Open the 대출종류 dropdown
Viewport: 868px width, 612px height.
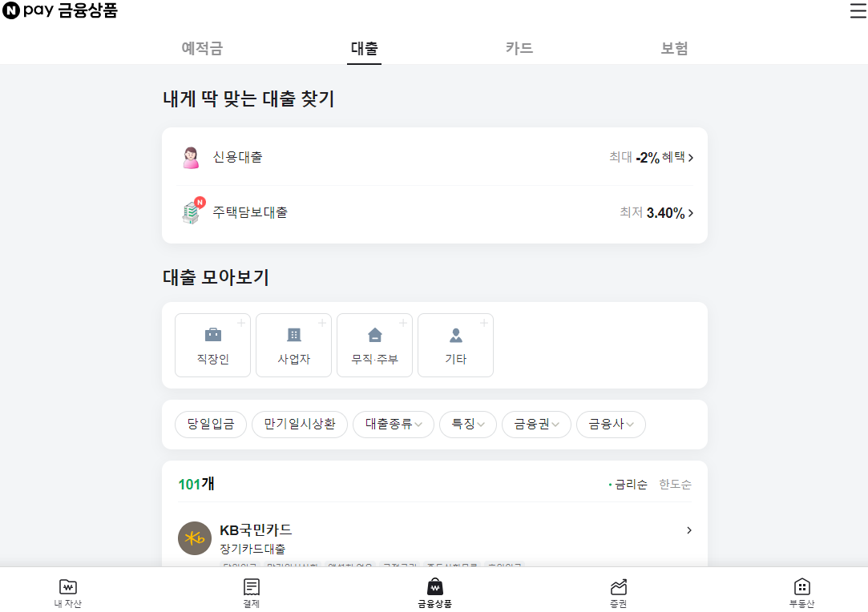[x=393, y=425]
